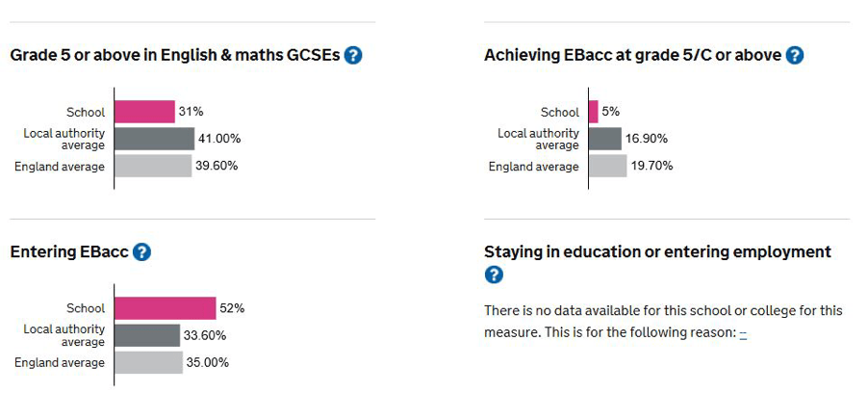Screen dimensions: 868x420
Task: Click the England average bar showing 35.00%
Action: pos(148,362)
